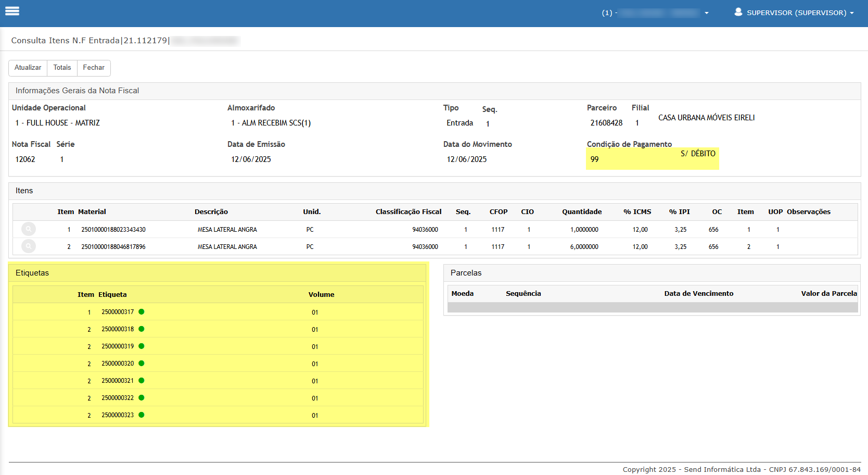Click the Parcelas panel header
The width and height of the screenshot is (868, 475).
(652, 273)
